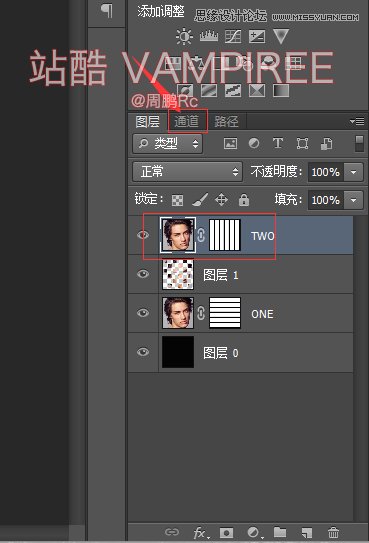
Task: Toggle layer filtering switch
Action: (x=359, y=143)
